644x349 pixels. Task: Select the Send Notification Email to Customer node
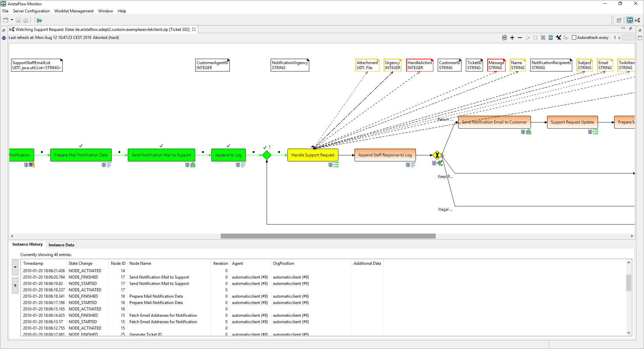[494, 122]
